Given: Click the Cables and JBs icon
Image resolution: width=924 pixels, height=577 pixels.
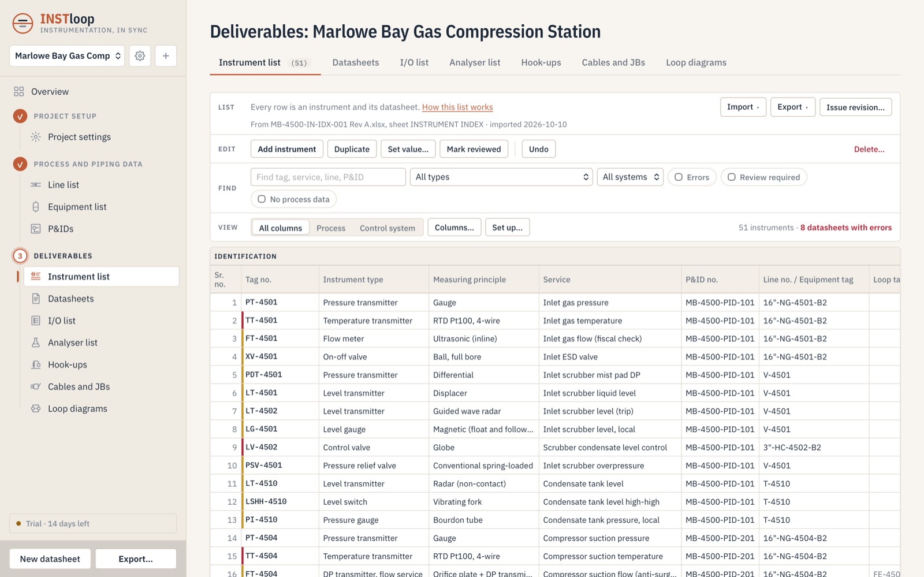Looking at the screenshot, I should (x=36, y=386).
